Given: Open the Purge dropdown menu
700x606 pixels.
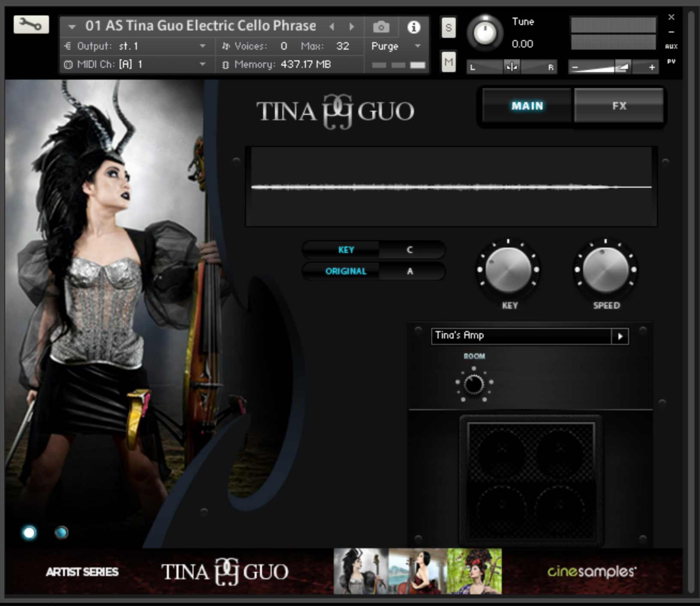Looking at the screenshot, I should pyautogui.click(x=396, y=46).
